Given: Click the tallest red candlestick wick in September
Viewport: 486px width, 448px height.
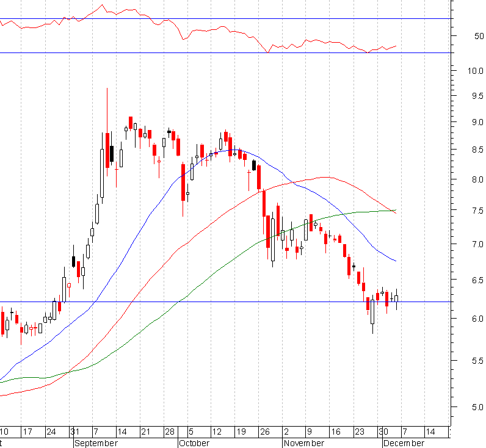Looking at the screenshot, I should click(x=107, y=132).
